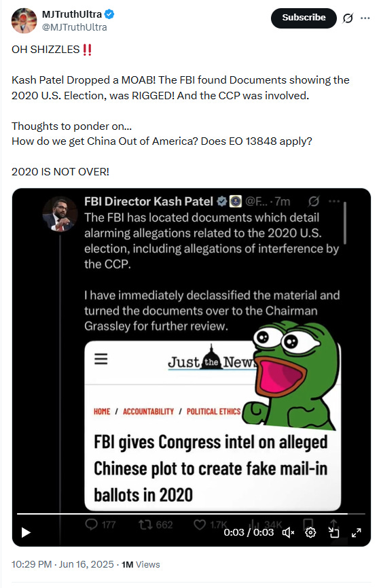
Task: Toggle picture-in-picture mode icon
Action: (x=333, y=532)
